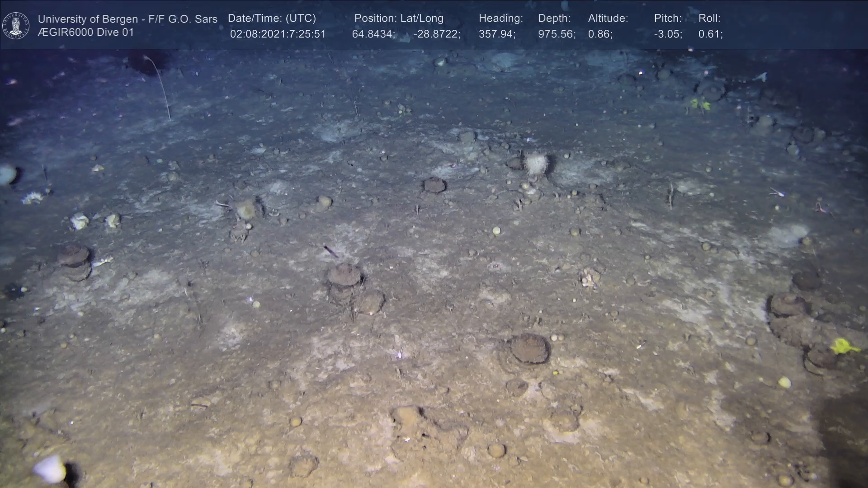The image size is (868, 488).
Task: Click the 'Roll:' label
Action: [x=709, y=19]
